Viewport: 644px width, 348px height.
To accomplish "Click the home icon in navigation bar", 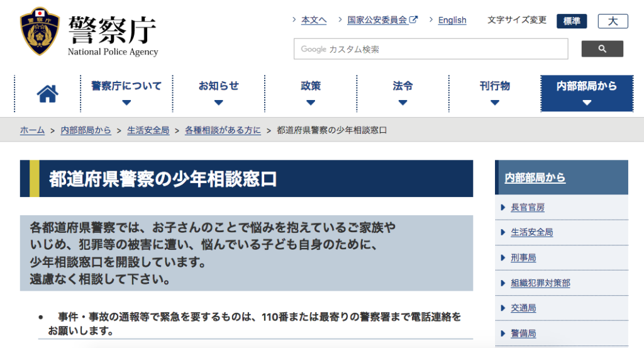I will 47,94.
